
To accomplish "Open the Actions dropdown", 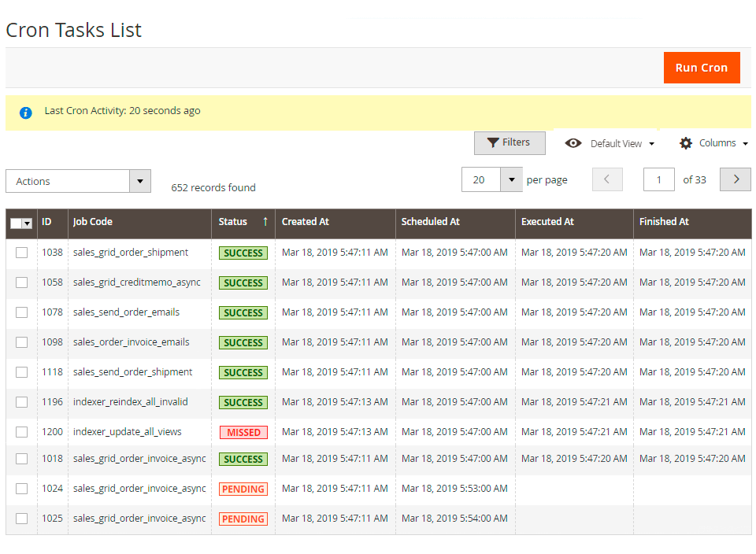I will 78,181.
